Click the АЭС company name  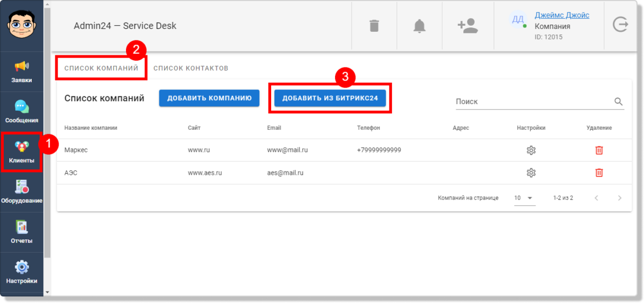point(71,173)
